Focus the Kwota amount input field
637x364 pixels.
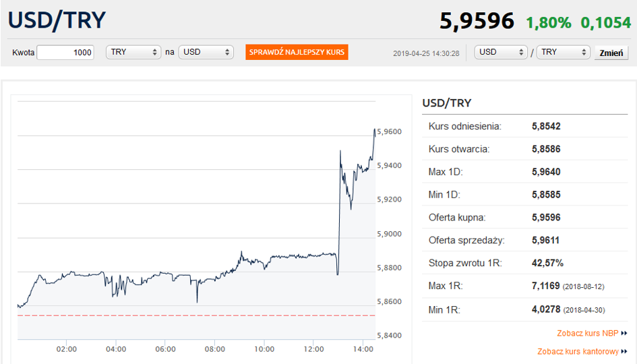tap(65, 53)
